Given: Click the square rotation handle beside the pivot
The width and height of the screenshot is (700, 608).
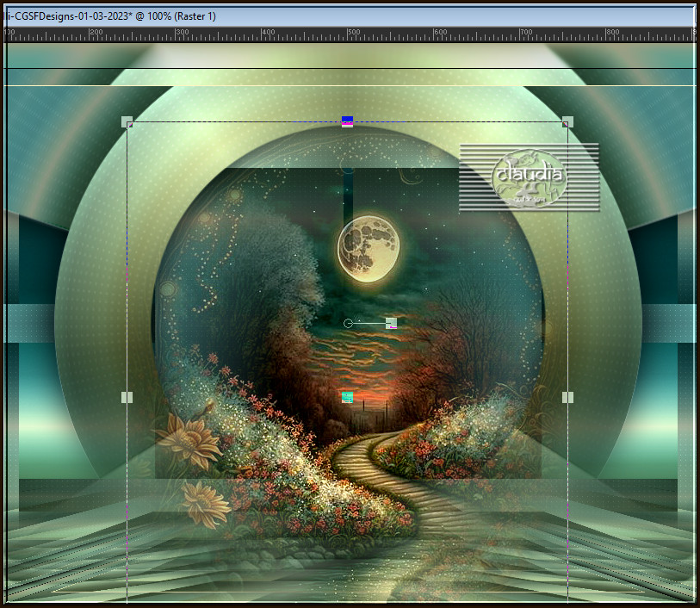Looking at the screenshot, I should (x=391, y=323).
